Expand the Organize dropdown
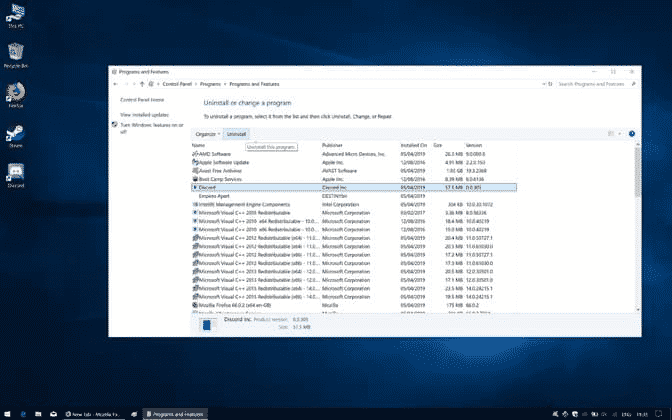The height and width of the screenshot is (420, 672). (207, 134)
